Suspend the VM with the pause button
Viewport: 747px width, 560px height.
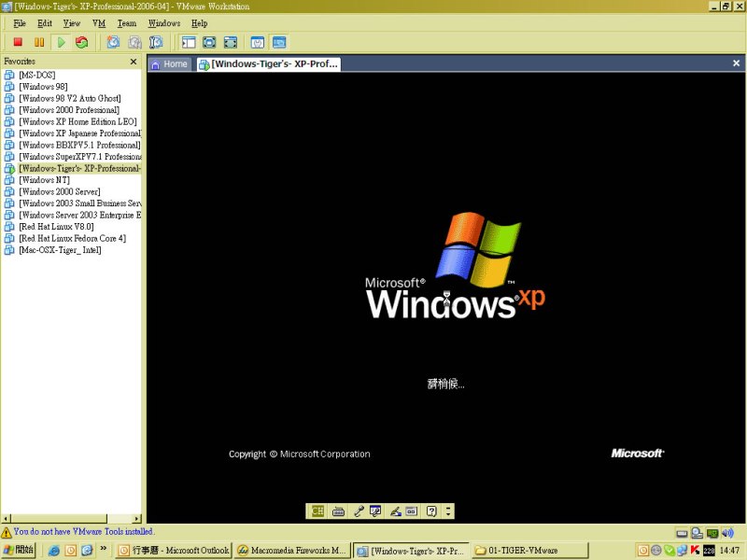tap(39, 42)
